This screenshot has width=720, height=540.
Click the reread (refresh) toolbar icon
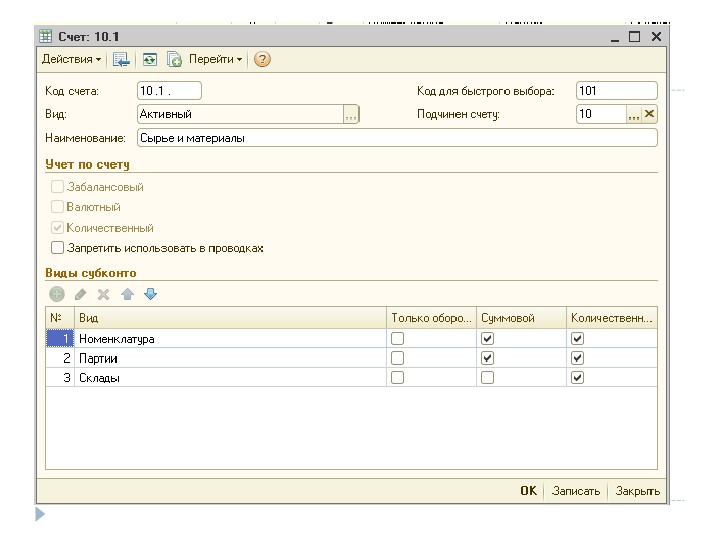pos(150,60)
